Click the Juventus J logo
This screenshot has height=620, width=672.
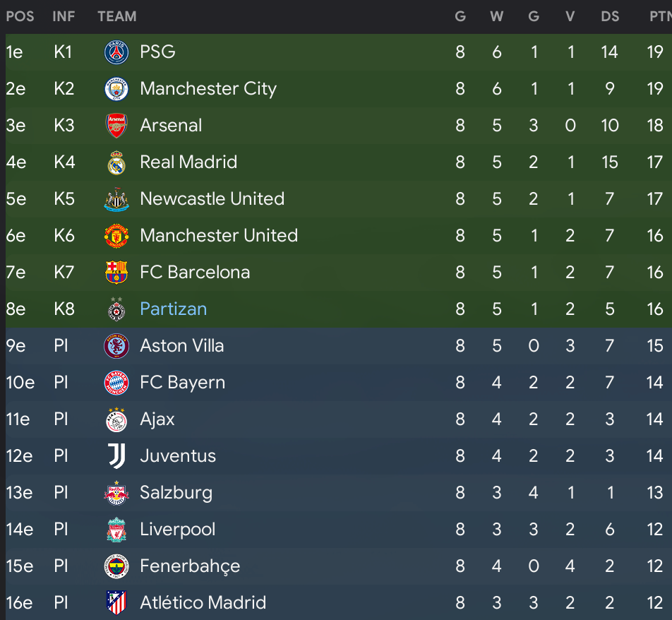[x=116, y=455]
